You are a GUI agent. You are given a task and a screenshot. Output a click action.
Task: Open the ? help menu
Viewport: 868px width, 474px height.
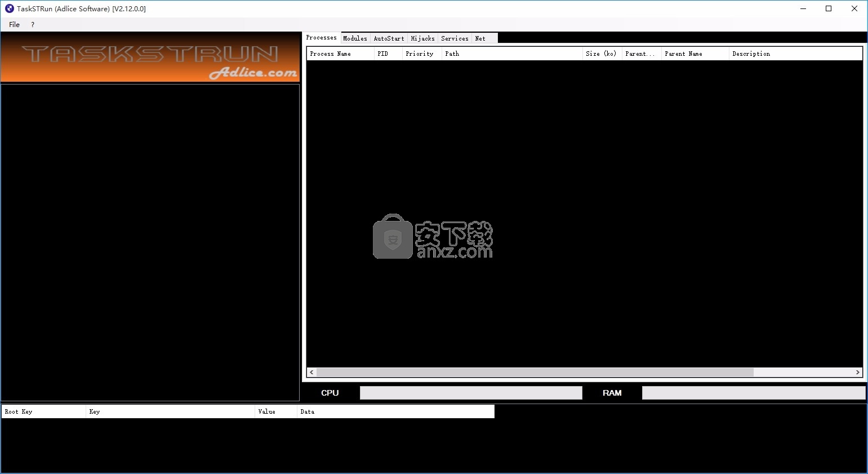click(33, 24)
